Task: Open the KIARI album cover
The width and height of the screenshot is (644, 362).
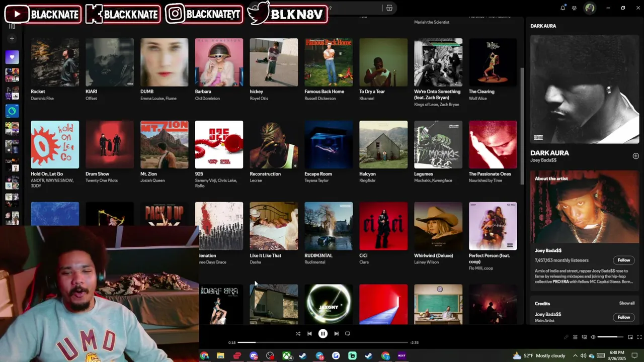Action: click(110, 62)
